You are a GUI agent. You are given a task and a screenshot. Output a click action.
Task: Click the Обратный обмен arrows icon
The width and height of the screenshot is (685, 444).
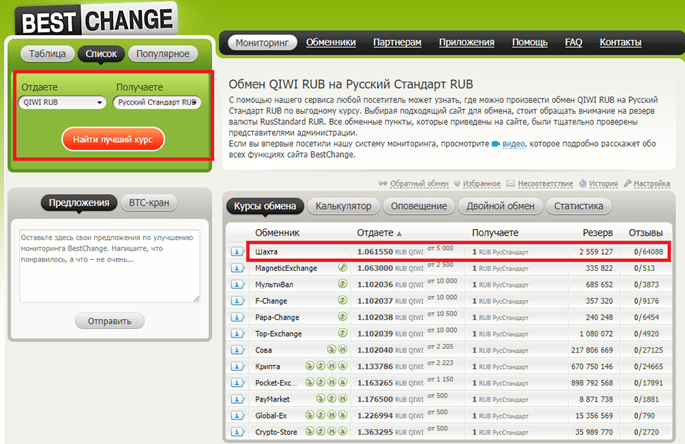pos(383,184)
